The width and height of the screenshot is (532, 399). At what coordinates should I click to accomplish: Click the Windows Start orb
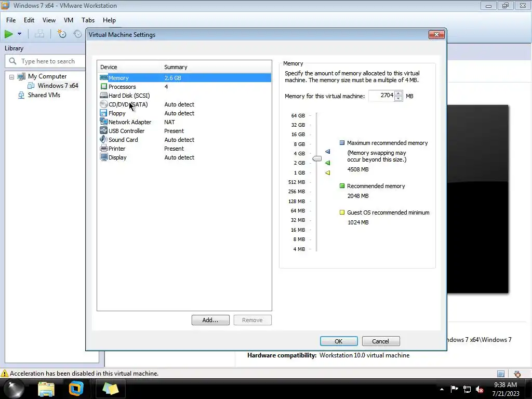[14, 389]
